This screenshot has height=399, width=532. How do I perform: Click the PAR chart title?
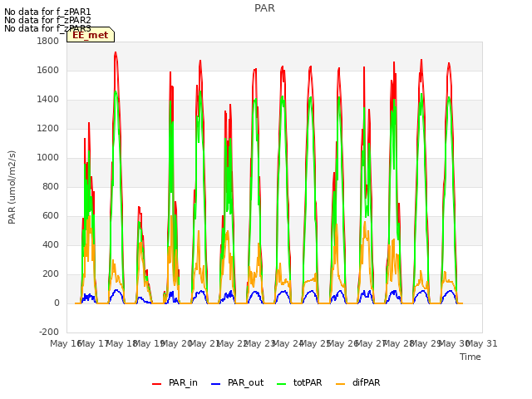(x=264, y=8)
